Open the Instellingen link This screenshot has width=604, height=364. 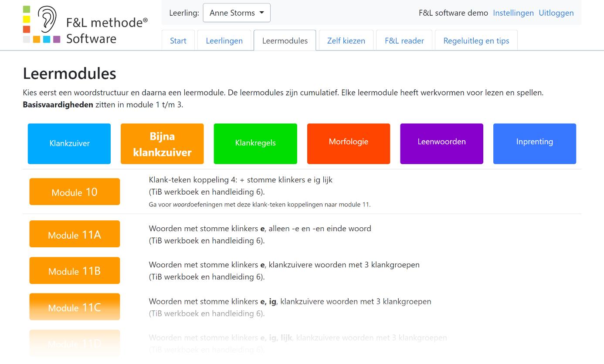point(513,13)
